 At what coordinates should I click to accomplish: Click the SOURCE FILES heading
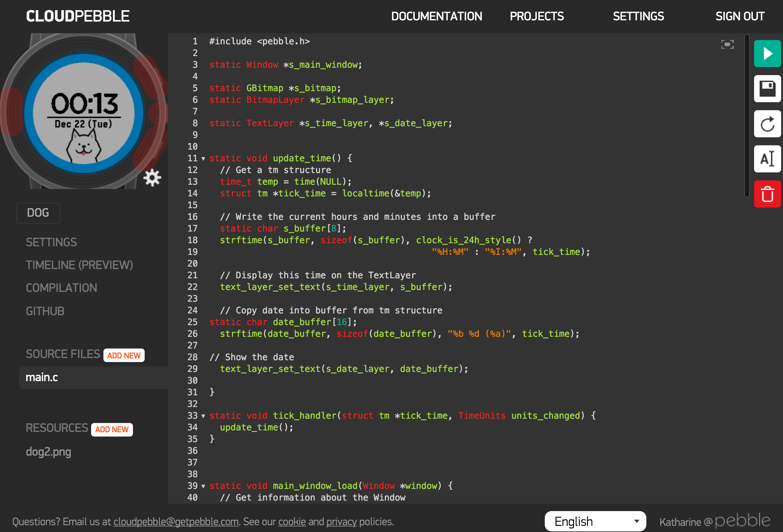[63, 354]
